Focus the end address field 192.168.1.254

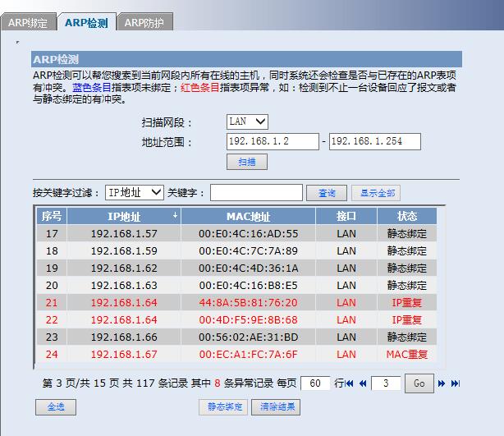click(375, 141)
